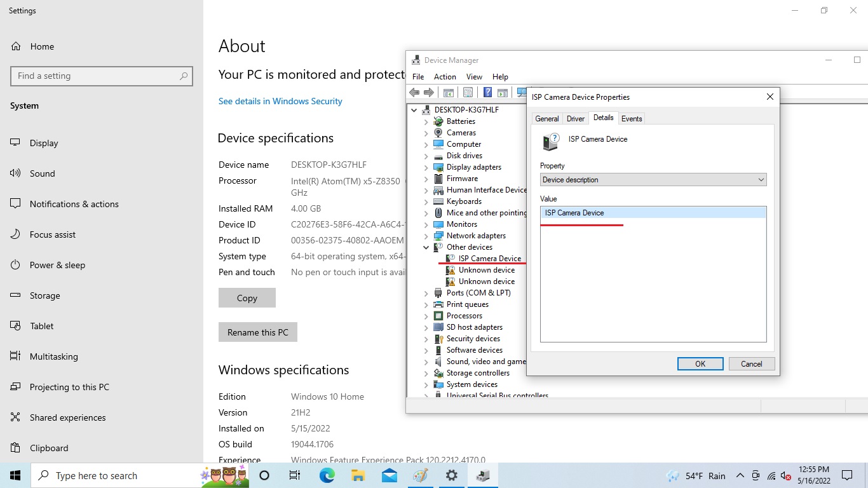The height and width of the screenshot is (488, 868).
Task: Open File Explorer from taskbar
Action: coord(358,475)
